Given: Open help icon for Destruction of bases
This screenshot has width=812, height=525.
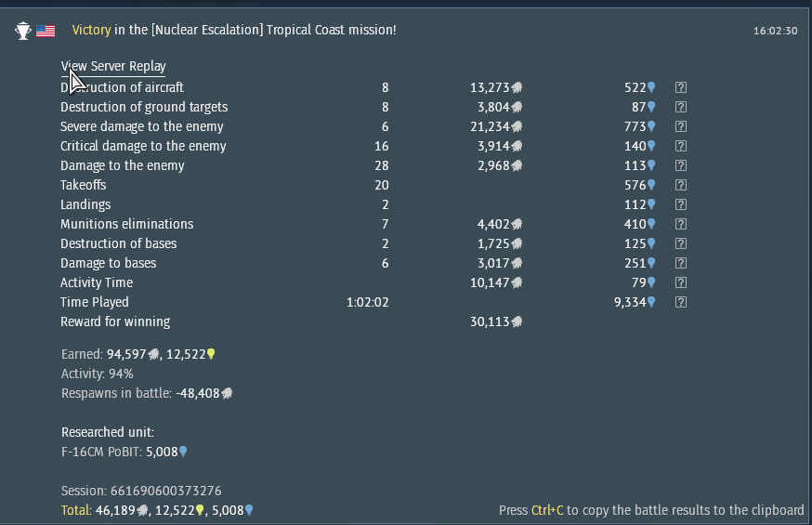Looking at the screenshot, I should point(681,243).
